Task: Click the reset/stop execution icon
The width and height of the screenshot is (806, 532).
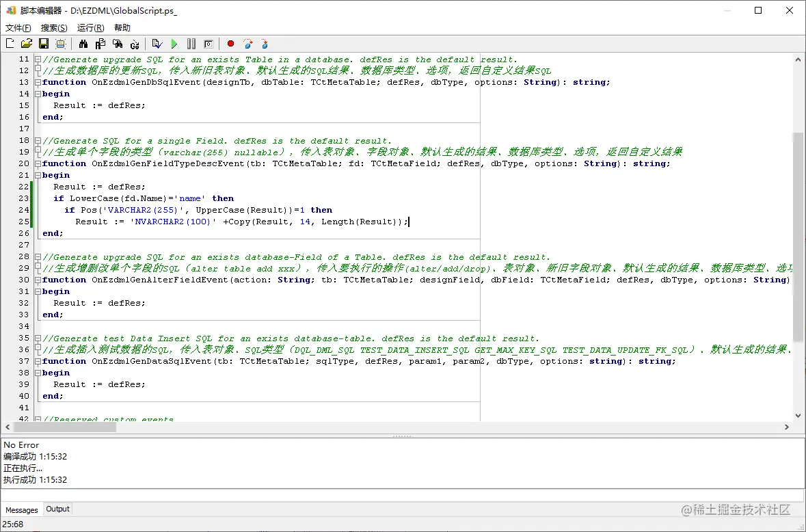Action: [209, 44]
